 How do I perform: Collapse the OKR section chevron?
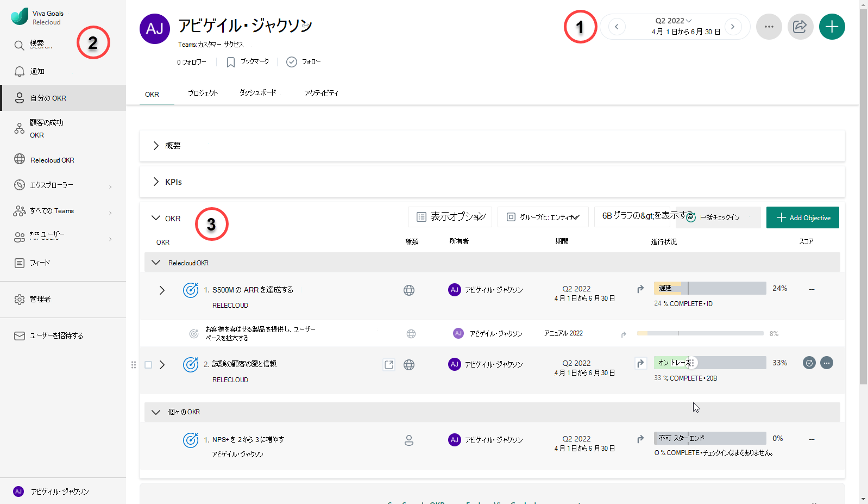pos(156,218)
